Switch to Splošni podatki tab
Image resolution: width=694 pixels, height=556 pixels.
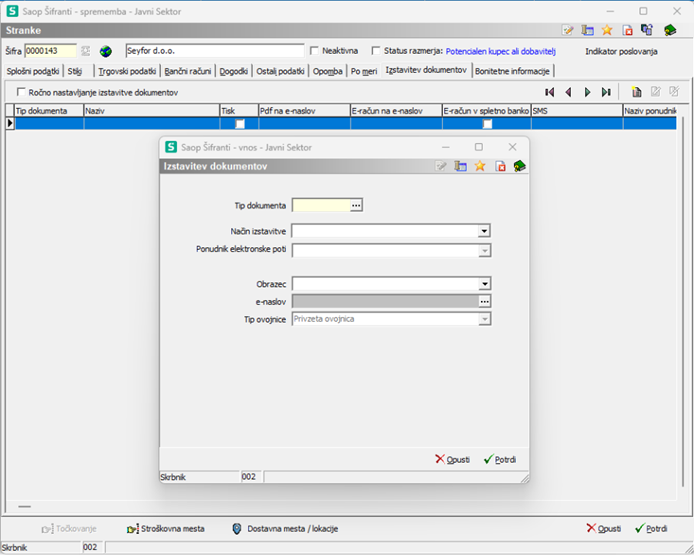click(x=33, y=71)
